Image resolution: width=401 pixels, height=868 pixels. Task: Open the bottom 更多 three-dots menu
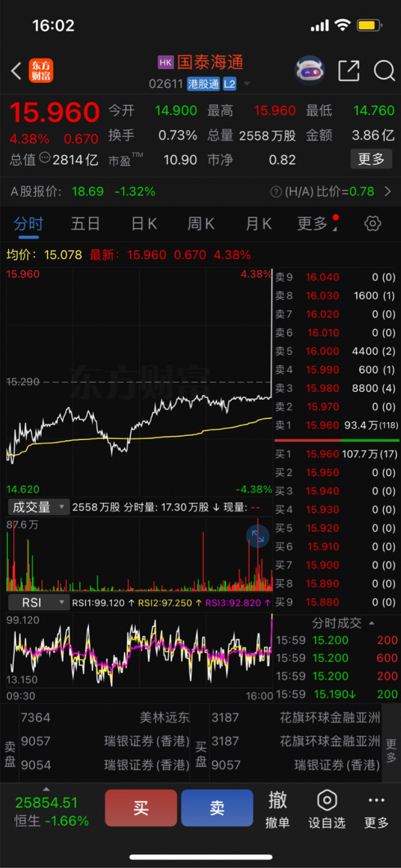[x=376, y=809]
